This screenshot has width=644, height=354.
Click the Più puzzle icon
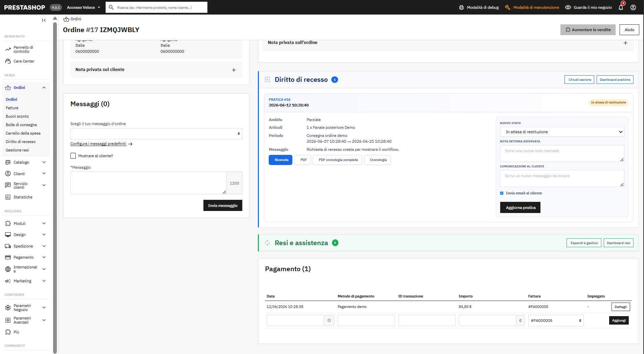coord(8,332)
